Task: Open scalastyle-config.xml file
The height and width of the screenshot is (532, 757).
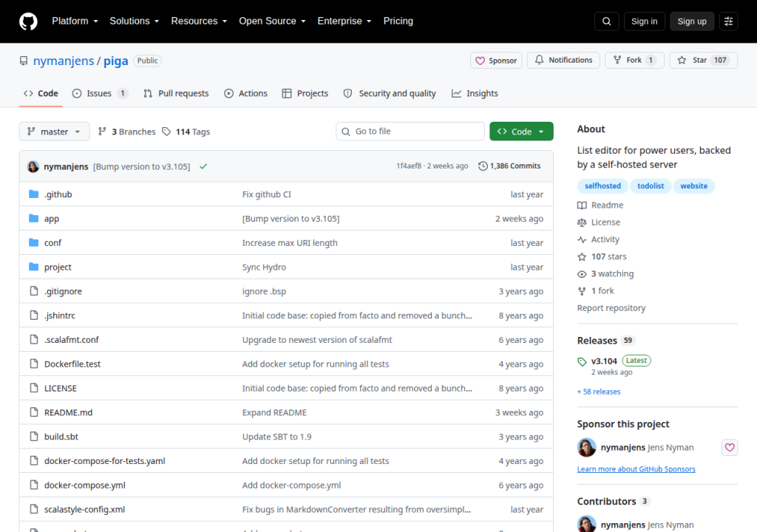Action: (x=84, y=509)
